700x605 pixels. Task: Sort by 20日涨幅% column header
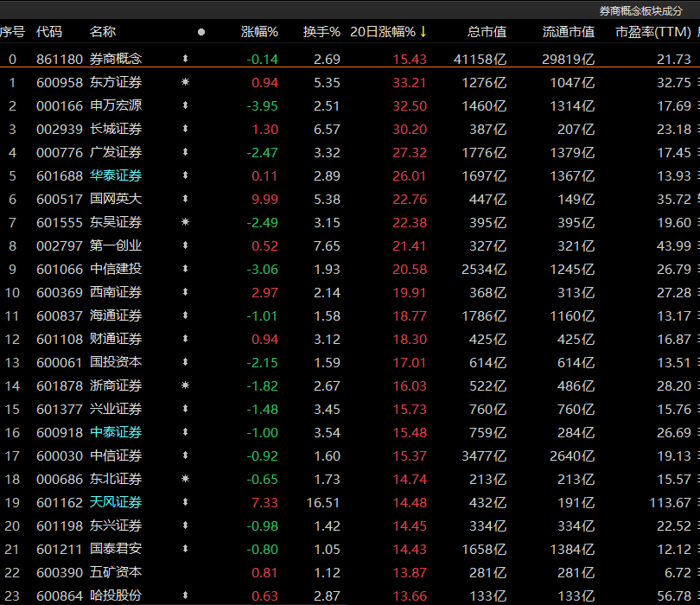tap(383, 32)
